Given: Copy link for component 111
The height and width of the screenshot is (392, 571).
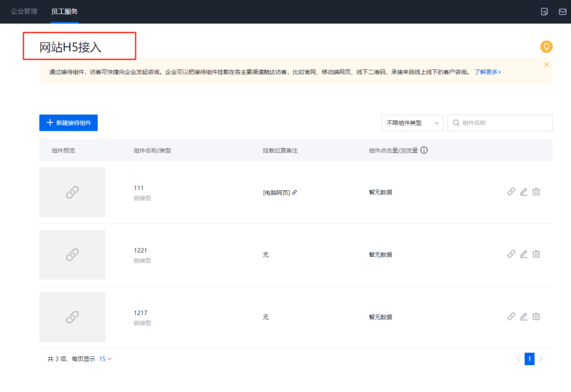Looking at the screenshot, I should [x=511, y=192].
